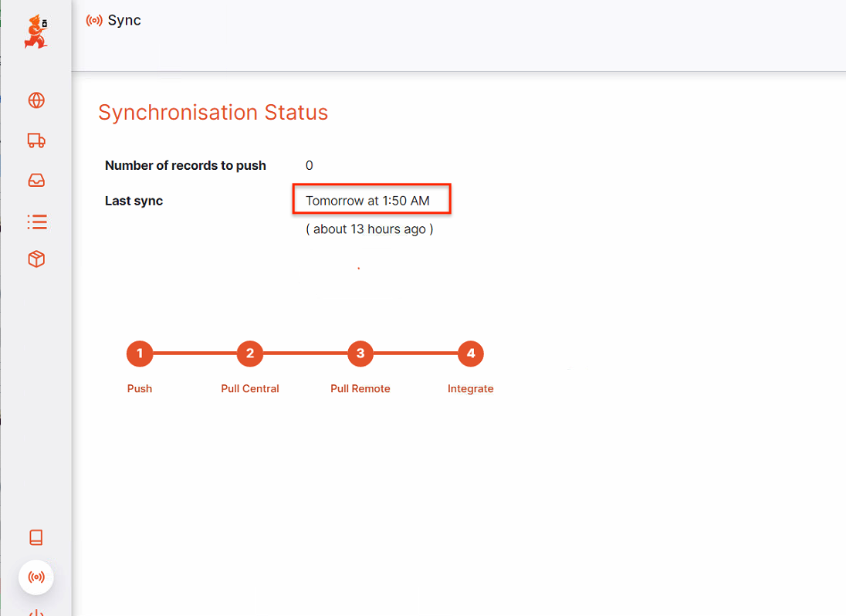Click the Last sync label

pos(134,201)
